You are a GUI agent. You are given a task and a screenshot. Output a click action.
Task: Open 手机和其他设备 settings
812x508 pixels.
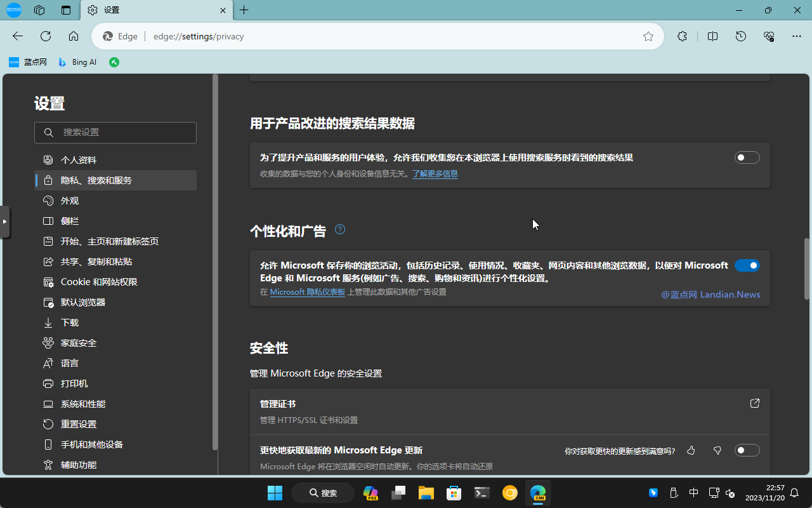point(115,444)
